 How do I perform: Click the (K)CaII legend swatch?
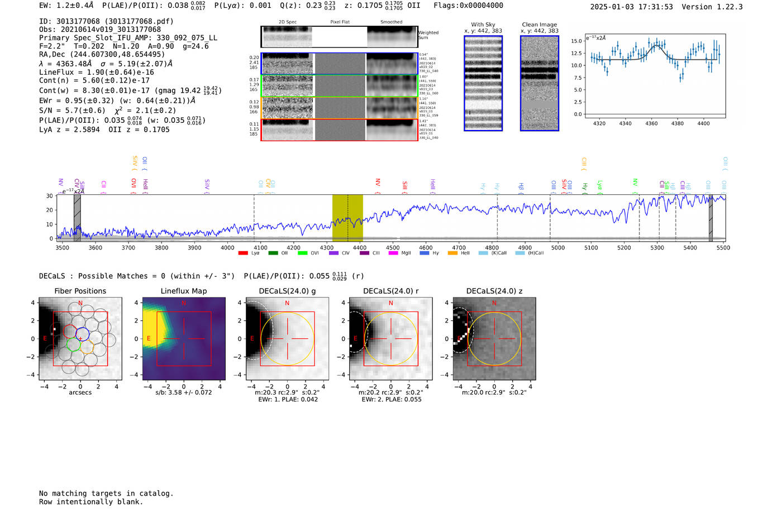point(483,253)
